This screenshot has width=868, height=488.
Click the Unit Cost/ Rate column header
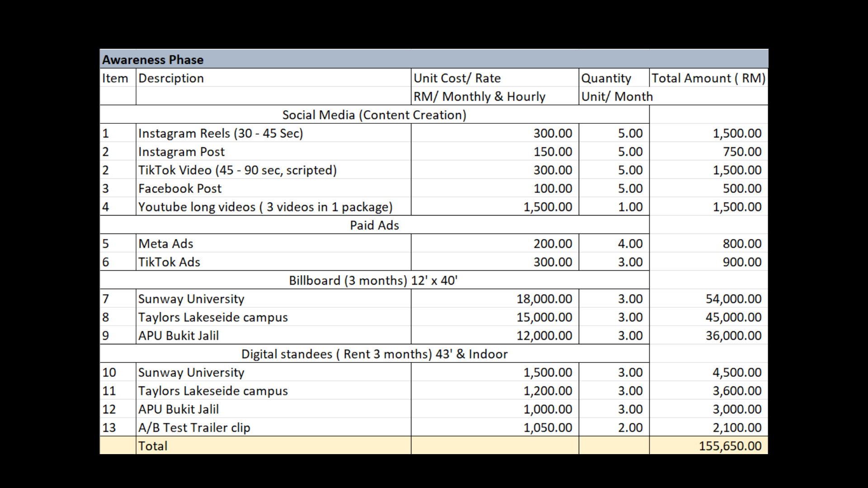(x=495, y=78)
